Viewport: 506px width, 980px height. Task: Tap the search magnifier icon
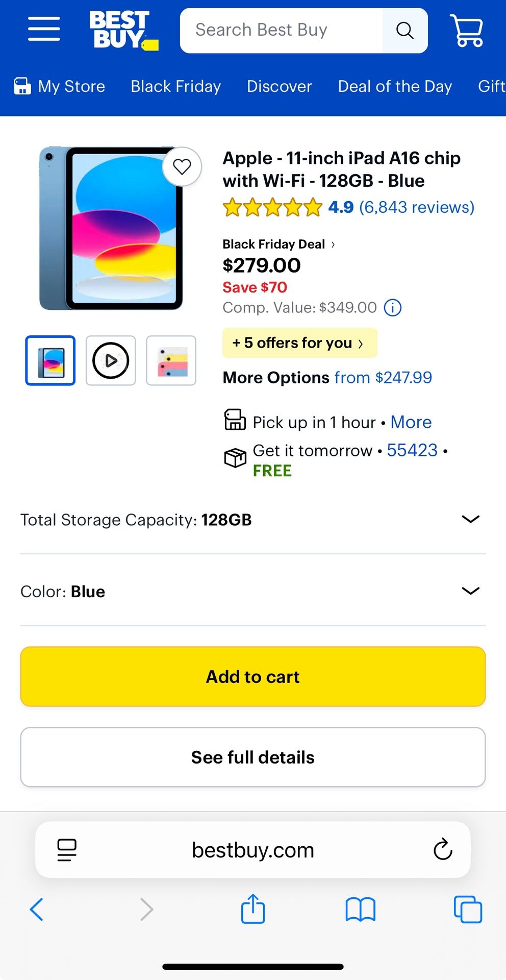[404, 31]
